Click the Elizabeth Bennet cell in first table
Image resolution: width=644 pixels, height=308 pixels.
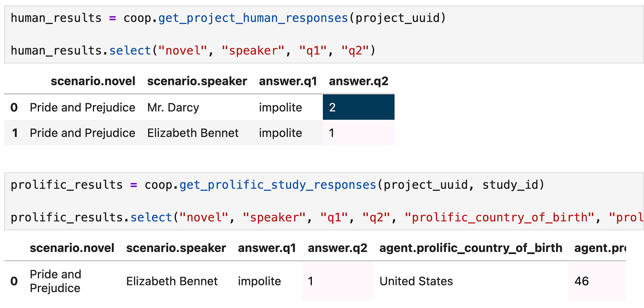tap(193, 133)
